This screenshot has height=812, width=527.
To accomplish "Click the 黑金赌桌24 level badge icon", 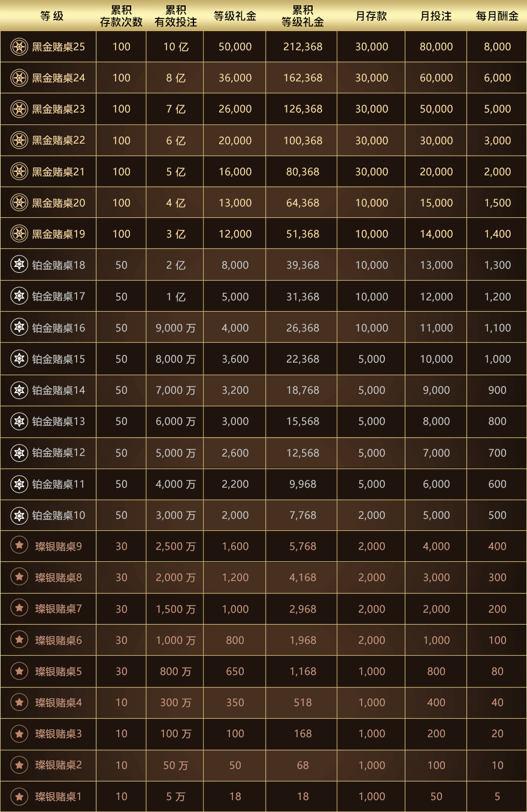I will 19,78.
